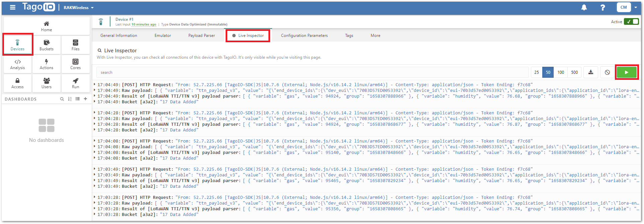The image size is (644, 224).
Task: Download the Live Inspector log
Action: pos(591,72)
